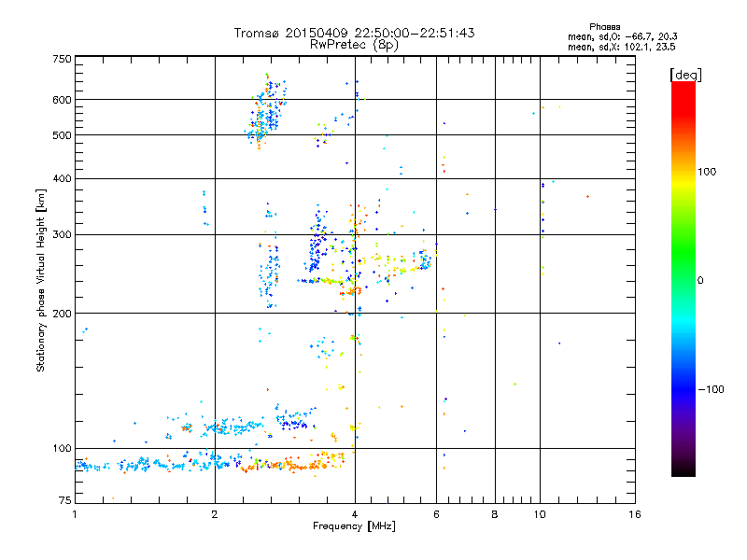This screenshot has width=747, height=560.
Task: Click the plot title 'Tromsø 20150409 22:50:00-22:51:43'
Action: [x=354, y=33]
